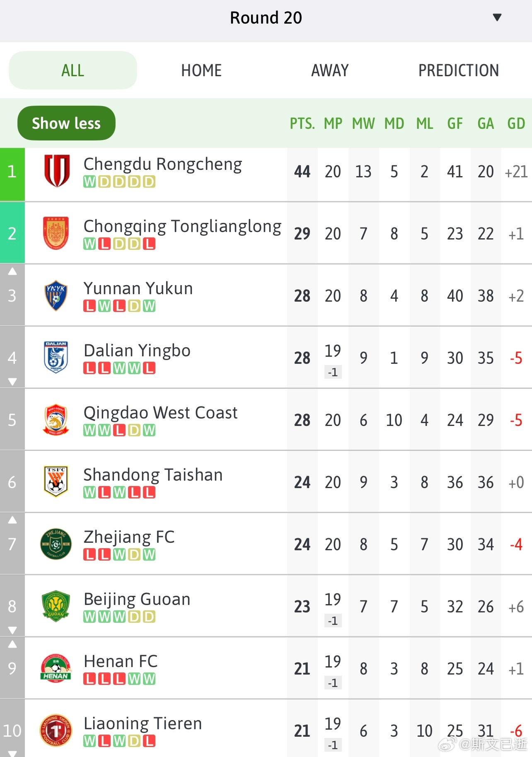This screenshot has width=532, height=757.
Task: Click Henan FC's first red L form badge
Action: tap(89, 679)
